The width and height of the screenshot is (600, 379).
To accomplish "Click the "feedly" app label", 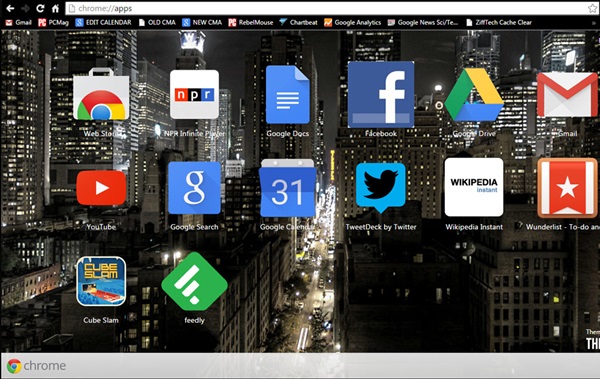I will (x=194, y=320).
